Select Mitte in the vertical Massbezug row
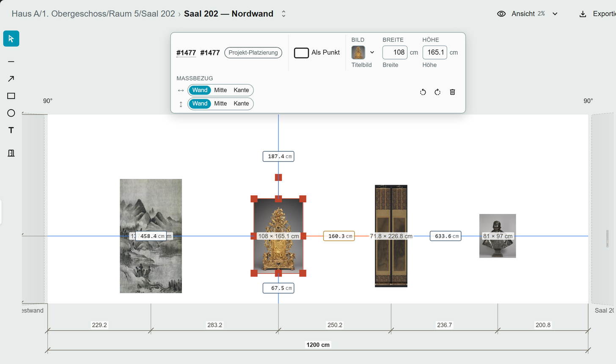Viewport: 616px width, 364px height. tap(220, 104)
